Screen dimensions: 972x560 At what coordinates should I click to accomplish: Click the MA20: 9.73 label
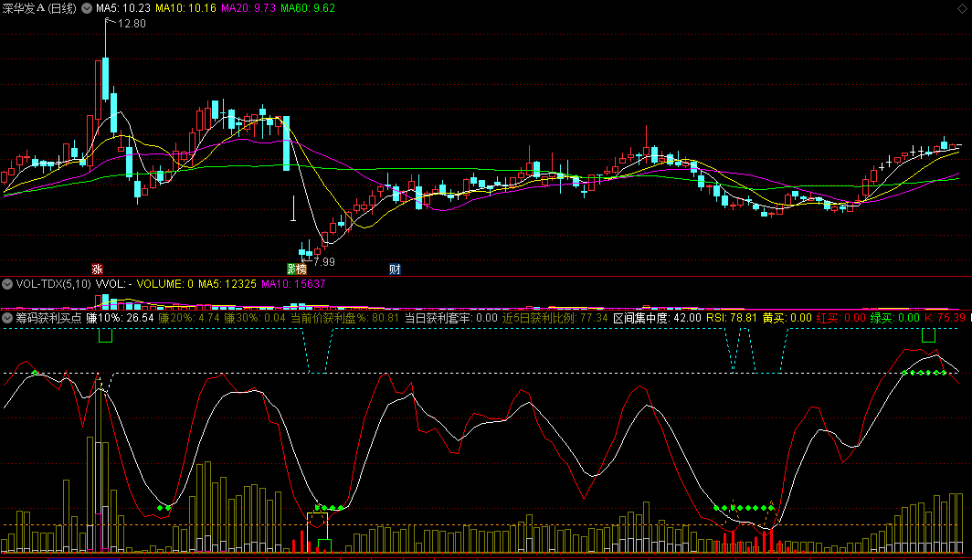click(248, 9)
